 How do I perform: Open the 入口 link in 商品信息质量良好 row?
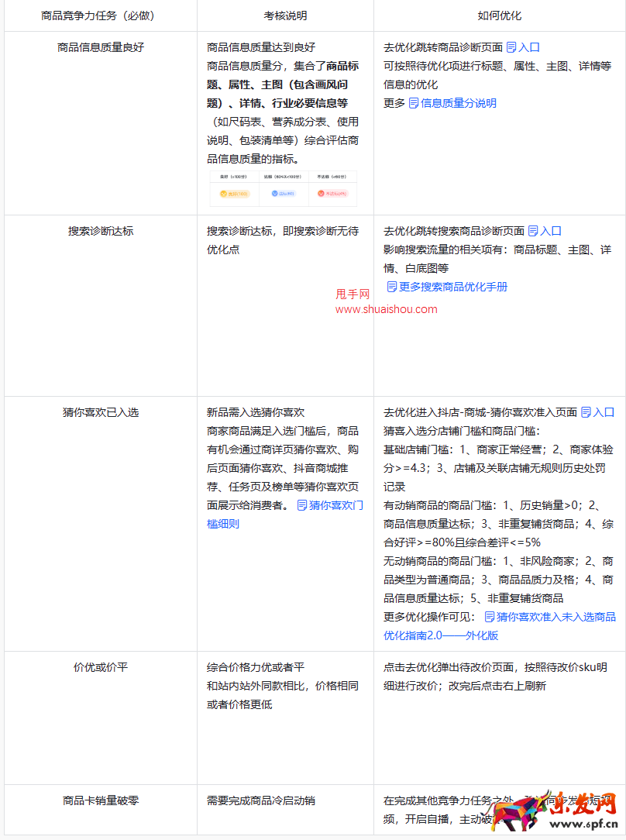528,48
